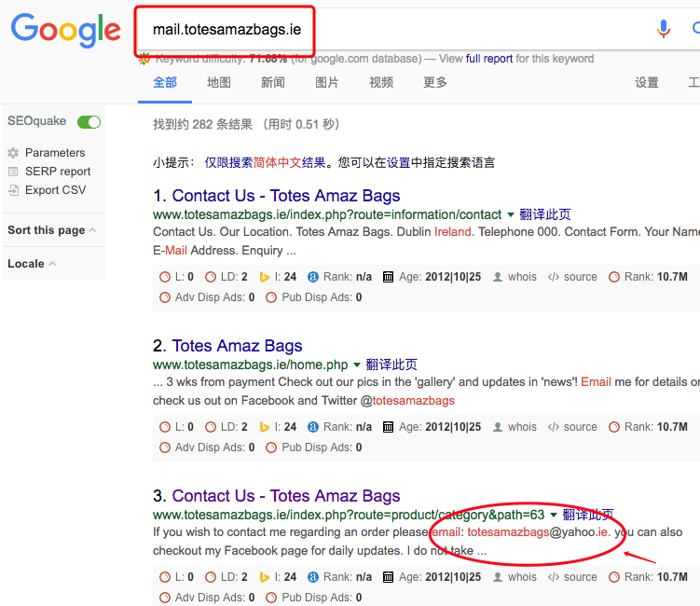Open SERP report in SEOquake sidebar

click(57, 172)
